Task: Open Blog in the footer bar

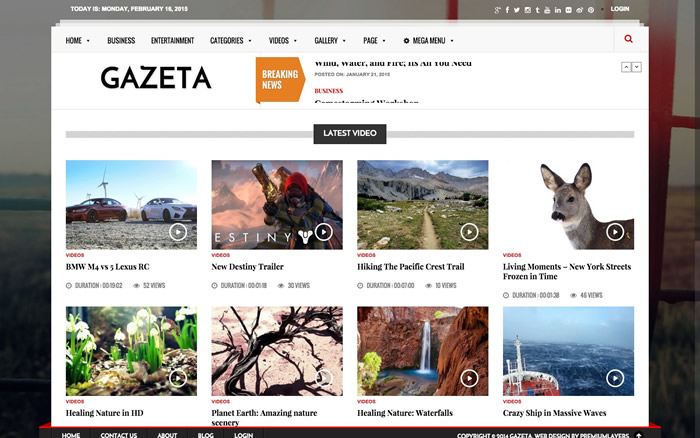Action: [x=206, y=435]
